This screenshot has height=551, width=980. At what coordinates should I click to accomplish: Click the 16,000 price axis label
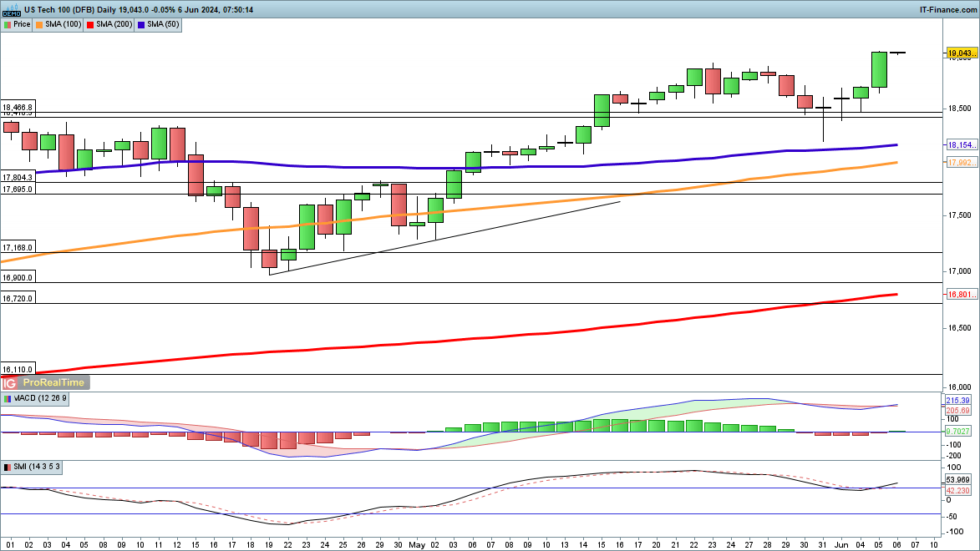pos(960,387)
